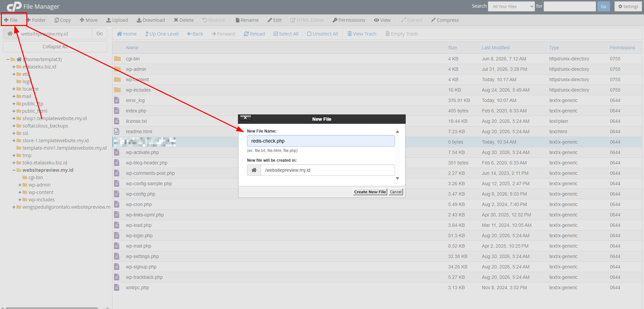Click the Restore toolbar button
Screen dimensions: 644x309
click(x=214, y=20)
